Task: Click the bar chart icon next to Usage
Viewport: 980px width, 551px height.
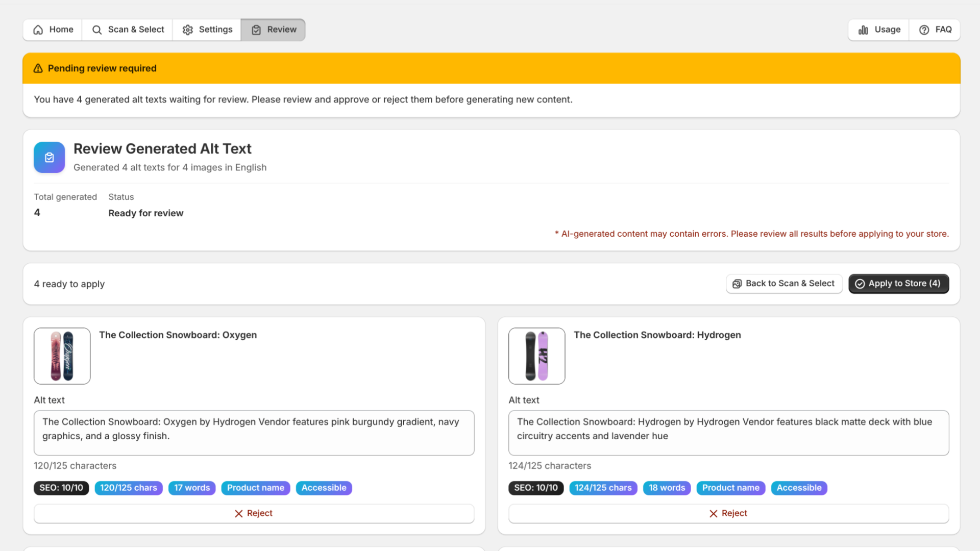Action: tap(863, 30)
